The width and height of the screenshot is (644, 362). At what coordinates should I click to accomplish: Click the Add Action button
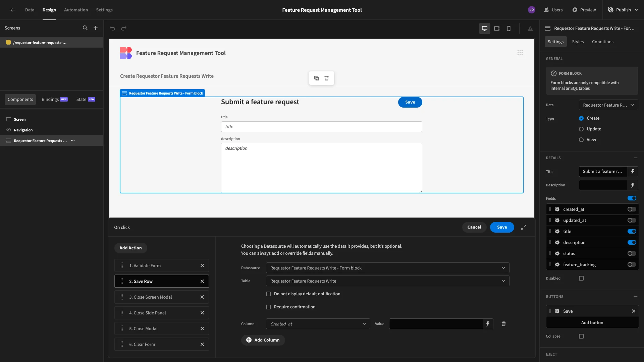tap(130, 248)
